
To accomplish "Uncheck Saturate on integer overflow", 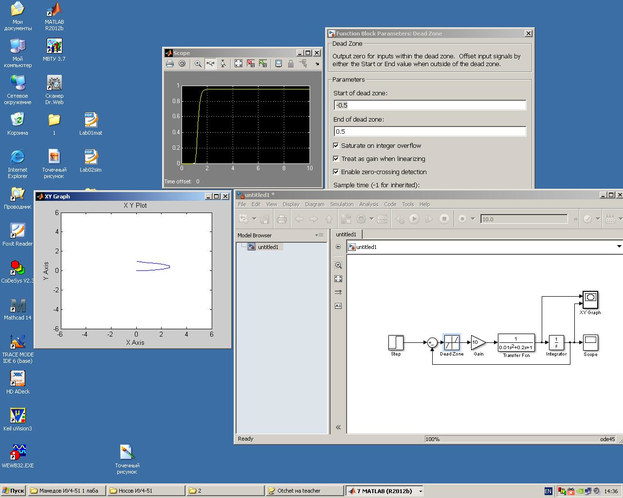I will (x=335, y=146).
